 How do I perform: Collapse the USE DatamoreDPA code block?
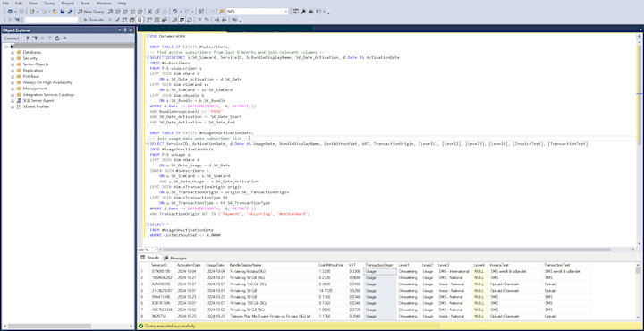148,36
